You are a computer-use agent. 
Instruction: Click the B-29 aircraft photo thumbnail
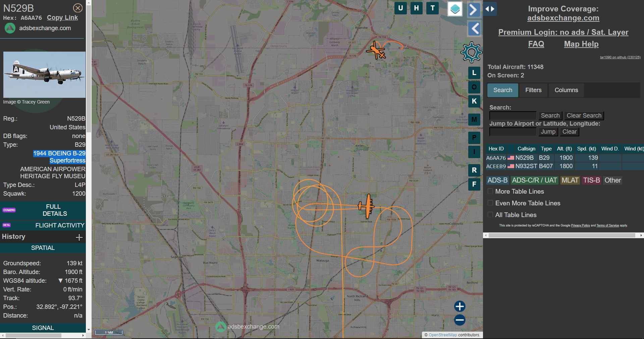point(44,75)
